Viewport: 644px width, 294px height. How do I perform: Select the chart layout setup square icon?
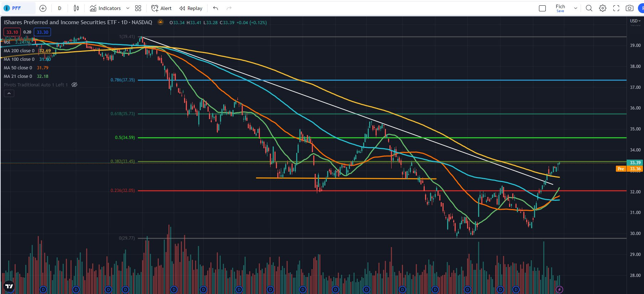[x=542, y=8]
